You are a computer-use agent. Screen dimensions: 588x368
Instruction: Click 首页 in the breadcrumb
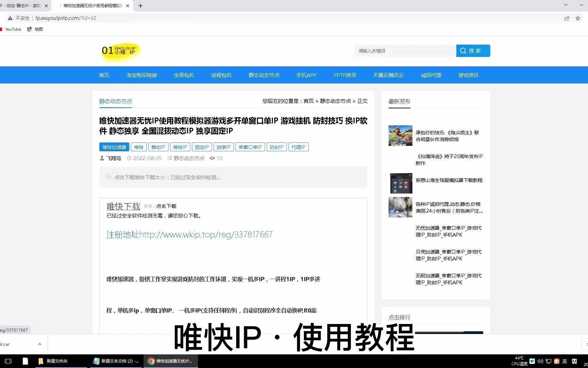tap(309, 101)
